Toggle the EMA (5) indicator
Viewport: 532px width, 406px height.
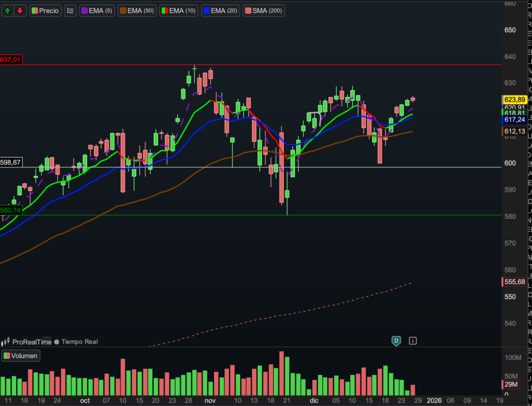pyautogui.click(x=97, y=10)
